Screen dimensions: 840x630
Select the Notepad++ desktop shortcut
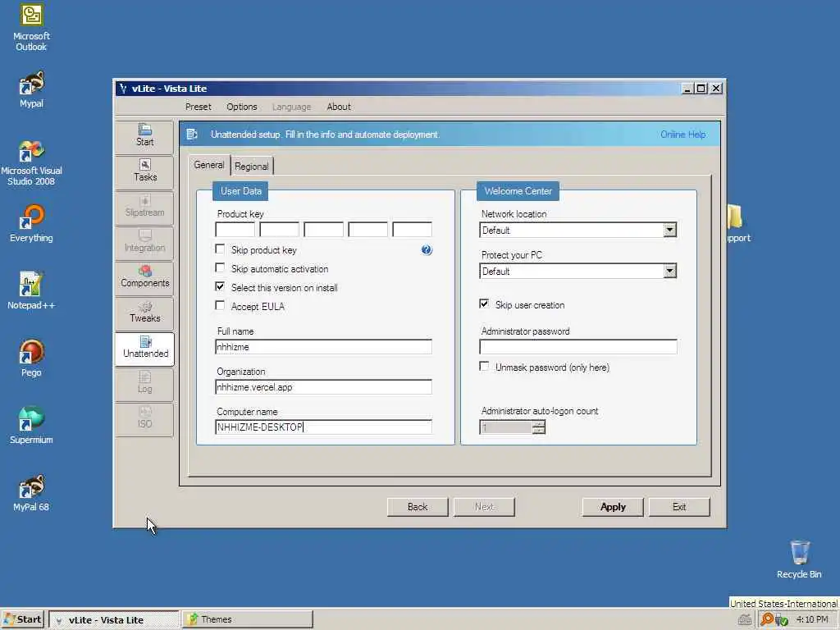(31, 291)
